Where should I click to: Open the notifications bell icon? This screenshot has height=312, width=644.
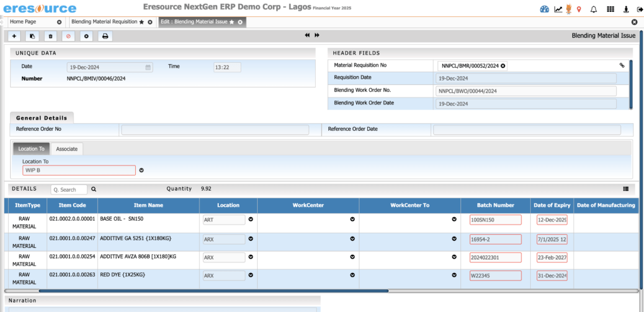pyautogui.click(x=593, y=9)
